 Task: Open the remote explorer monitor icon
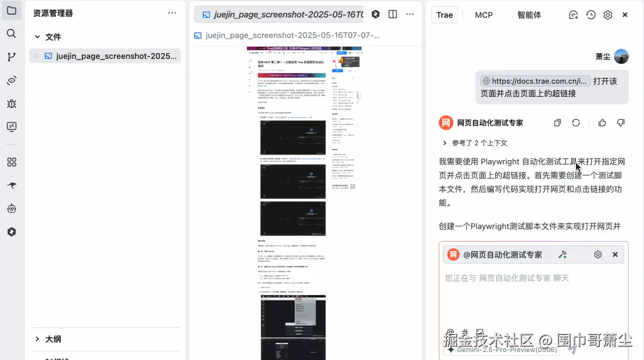click(x=12, y=126)
